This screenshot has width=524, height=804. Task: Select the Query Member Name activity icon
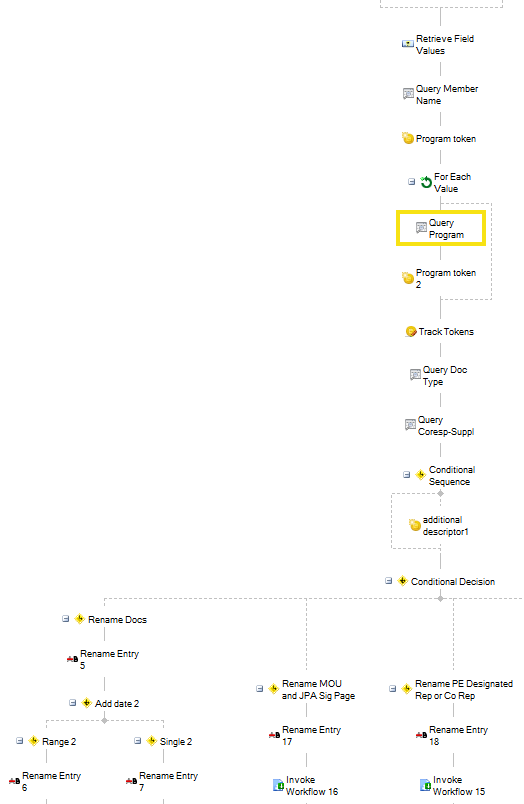pos(408,94)
